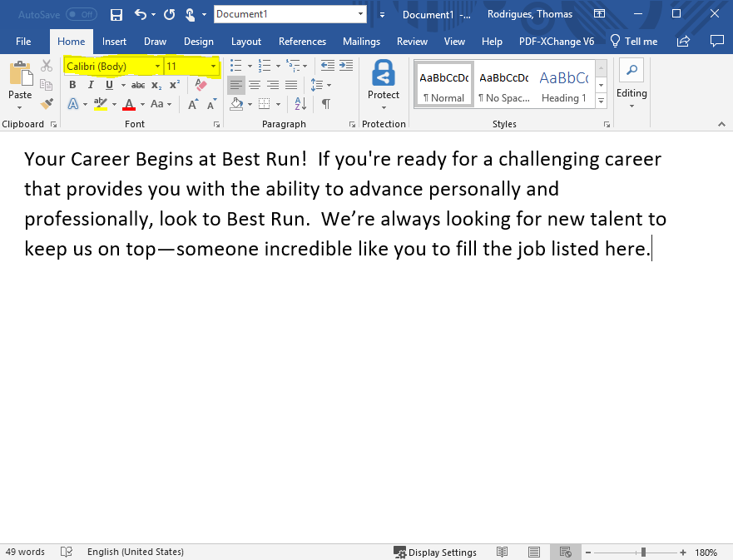Click the 49 words count
733x560 pixels.
[25, 552]
